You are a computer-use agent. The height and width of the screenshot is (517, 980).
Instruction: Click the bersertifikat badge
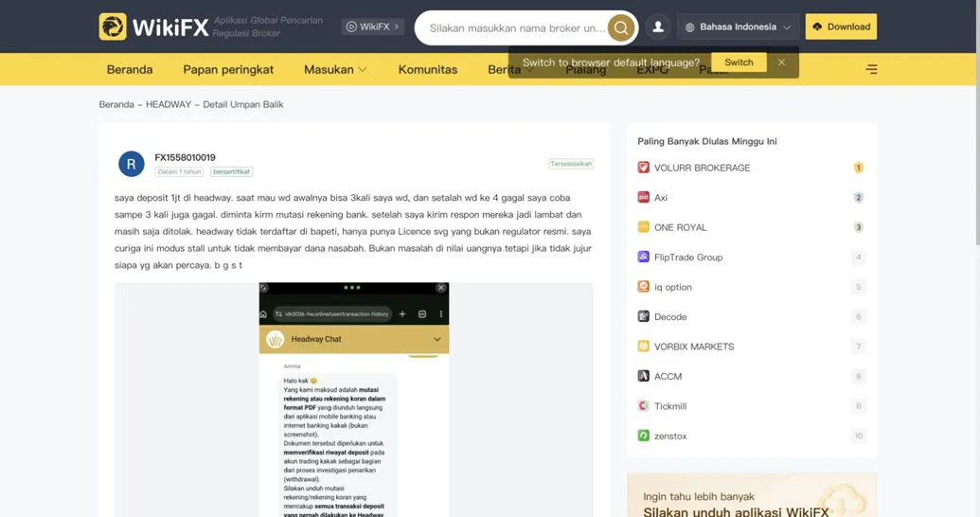coord(231,171)
